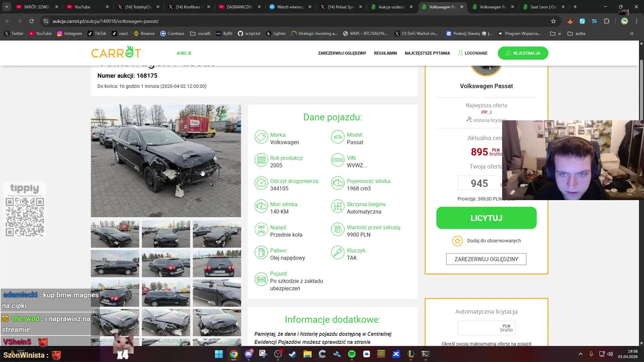Click the star icon for Dodaj do obserwowanych
This screenshot has height=362, width=644.
457,241
